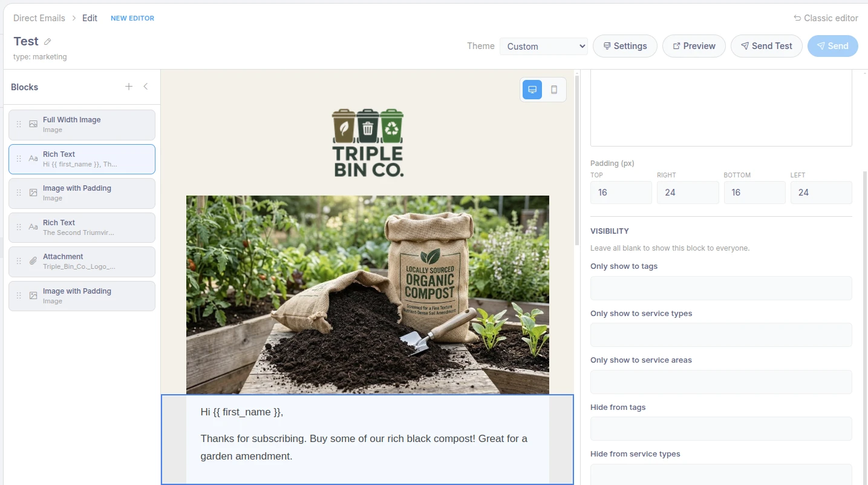Click the Hide from service types field

click(x=721, y=474)
